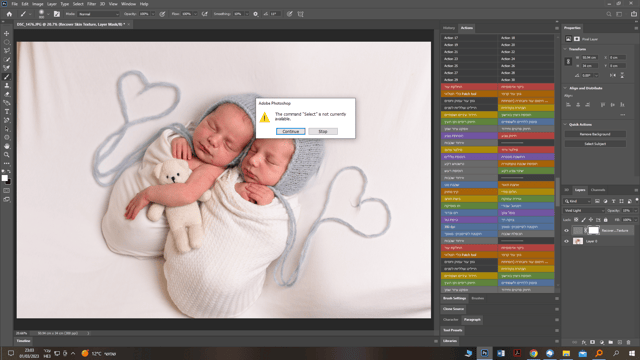Hide the Recover Skin Texture layer

click(x=567, y=231)
